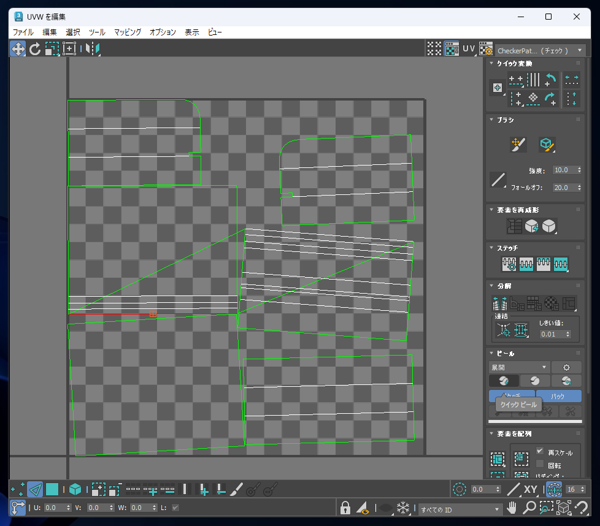Click the Quick Peel icon button
The width and height of the screenshot is (600, 526).
504,381
